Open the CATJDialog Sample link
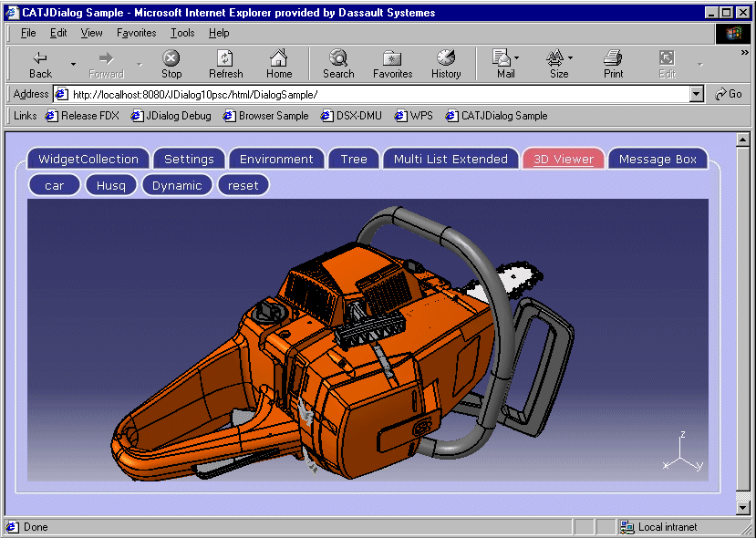This screenshot has height=538, width=756. click(497, 116)
